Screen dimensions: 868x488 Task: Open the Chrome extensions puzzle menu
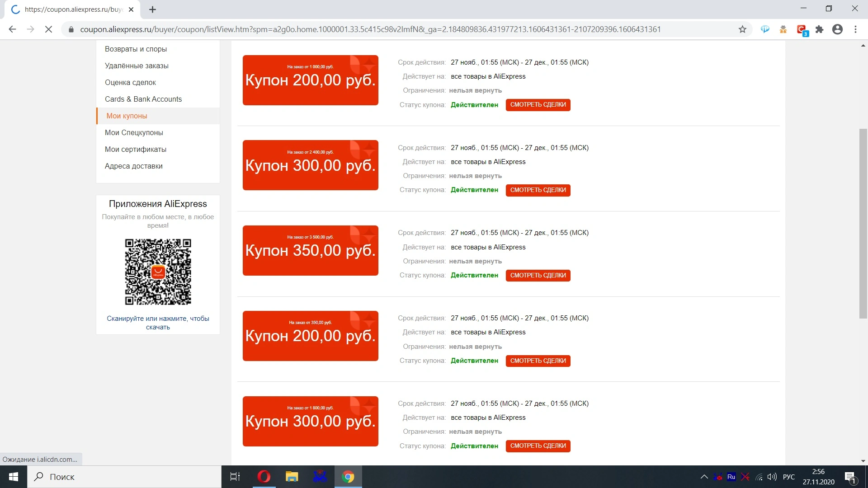pos(819,29)
